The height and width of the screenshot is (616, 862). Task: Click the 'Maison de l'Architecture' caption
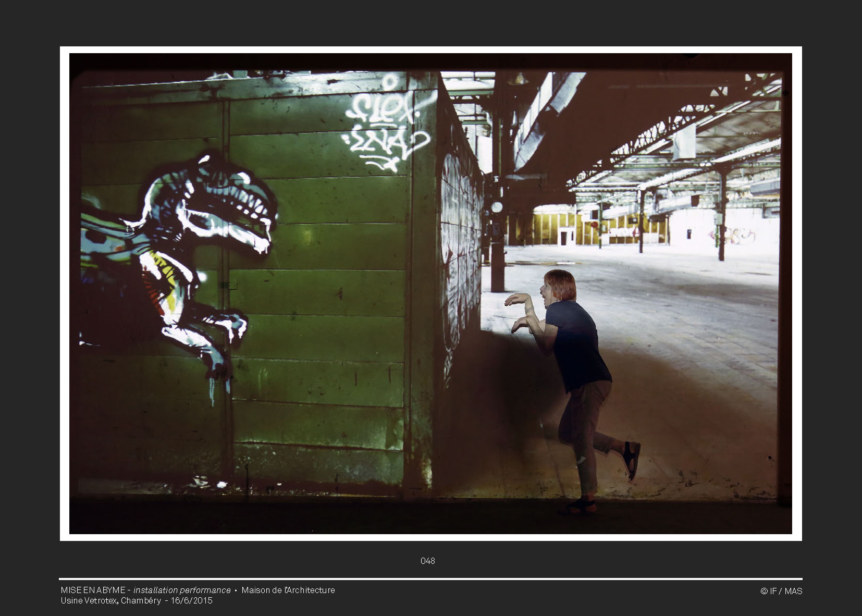[288, 590]
